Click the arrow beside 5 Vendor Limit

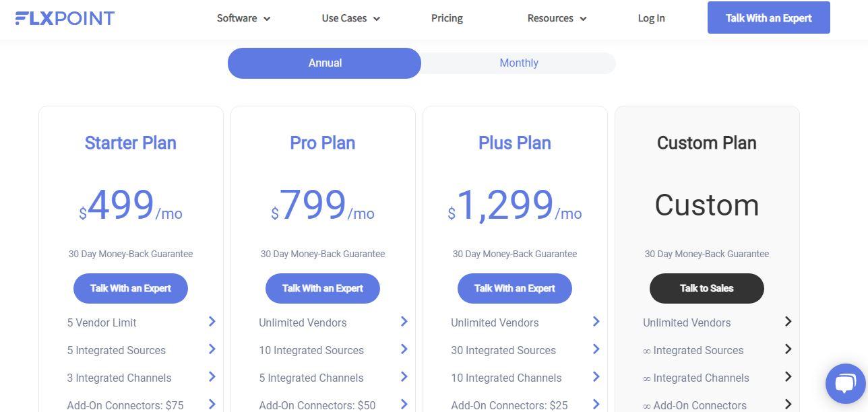coord(212,322)
